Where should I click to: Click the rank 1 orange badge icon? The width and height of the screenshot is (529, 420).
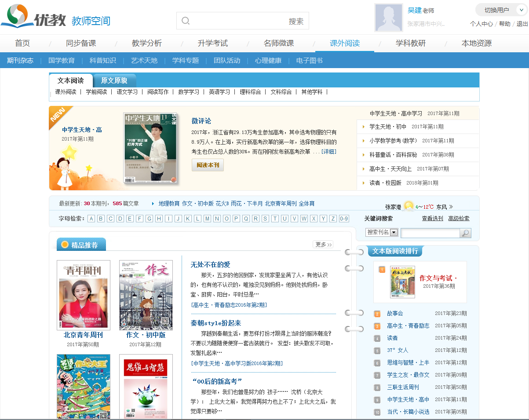coord(382,269)
